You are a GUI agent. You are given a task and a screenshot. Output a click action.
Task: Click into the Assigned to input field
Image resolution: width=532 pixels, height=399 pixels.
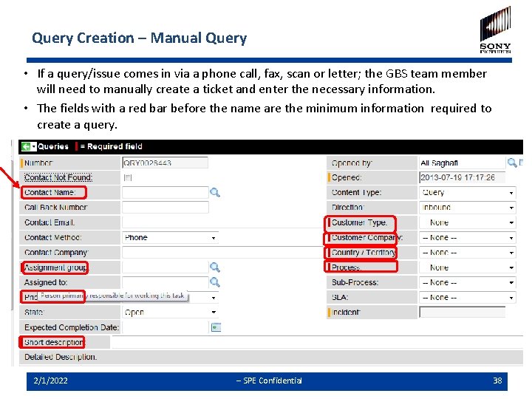click(166, 282)
